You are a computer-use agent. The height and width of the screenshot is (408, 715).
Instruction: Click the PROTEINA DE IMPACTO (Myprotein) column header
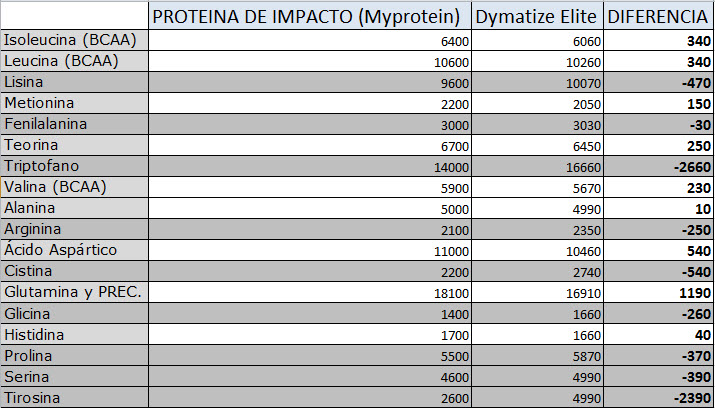pos(308,16)
